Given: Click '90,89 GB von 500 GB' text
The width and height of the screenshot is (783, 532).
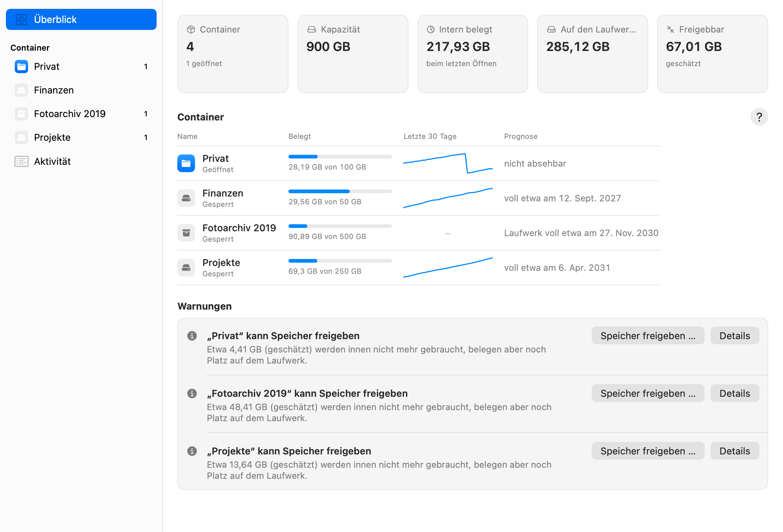Looking at the screenshot, I should tap(327, 236).
